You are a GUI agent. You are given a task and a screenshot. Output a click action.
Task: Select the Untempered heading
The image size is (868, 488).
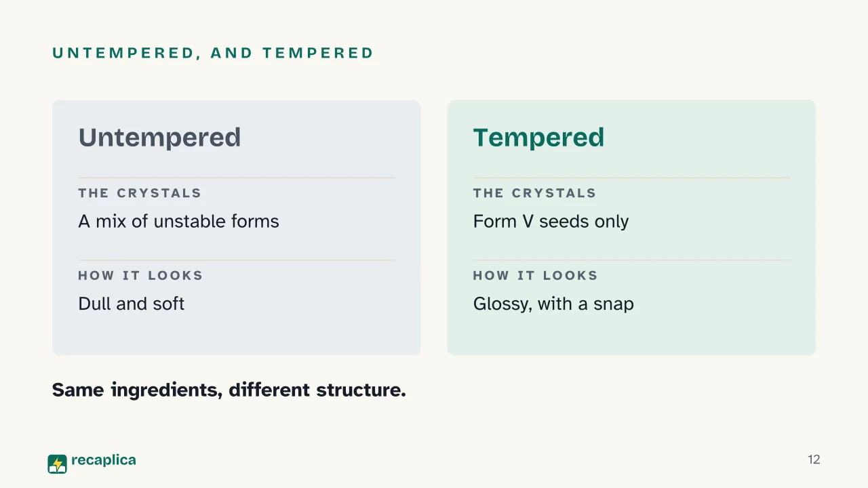pyautogui.click(x=159, y=138)
